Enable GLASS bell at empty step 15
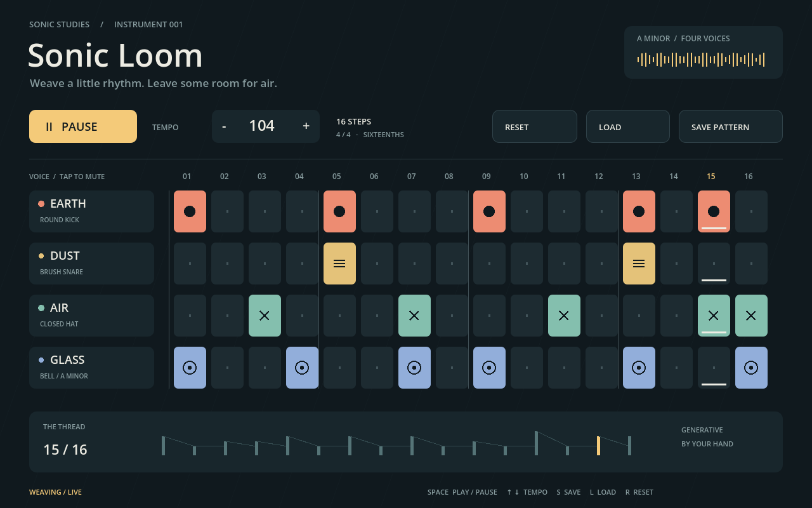 pos(714,368)
